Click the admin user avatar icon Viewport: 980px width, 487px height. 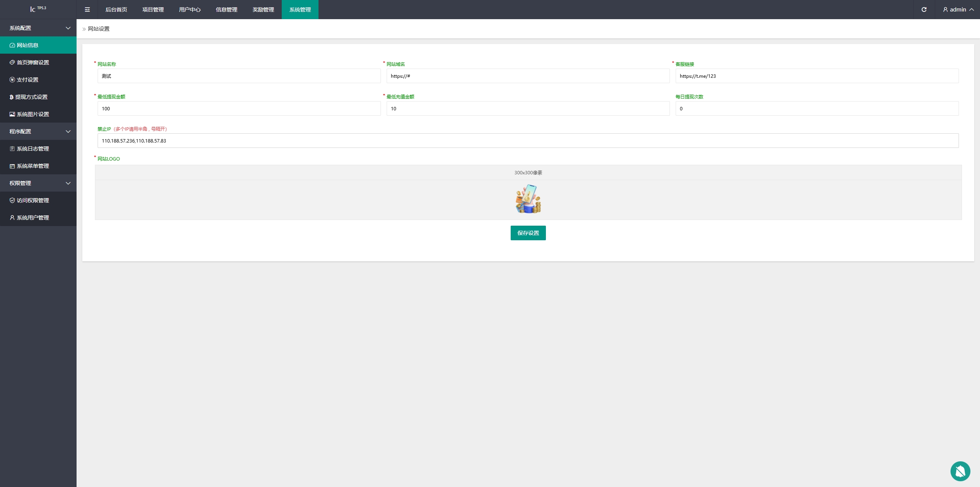pyautogui.click(x=945, y=10)
